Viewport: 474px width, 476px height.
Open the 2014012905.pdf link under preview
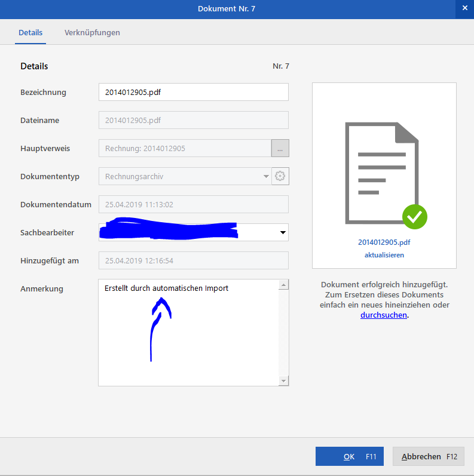coord(384,242)
